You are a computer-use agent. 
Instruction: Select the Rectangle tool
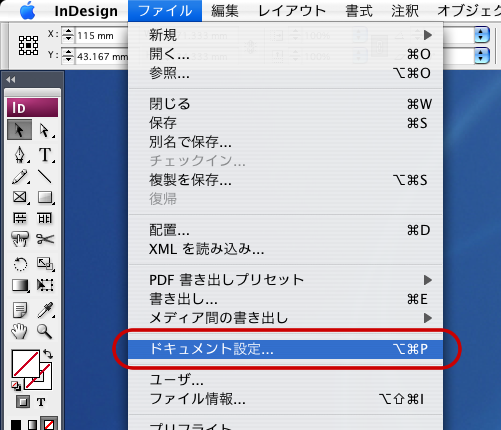(x=45, y=197)
